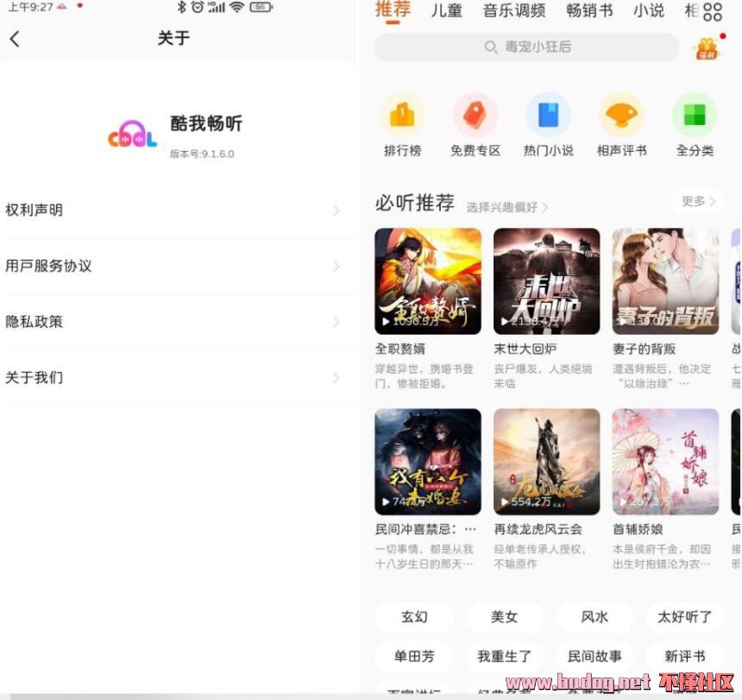Open the 相声评书 fan icon
The image size is (742, 700).
(621, 115)
